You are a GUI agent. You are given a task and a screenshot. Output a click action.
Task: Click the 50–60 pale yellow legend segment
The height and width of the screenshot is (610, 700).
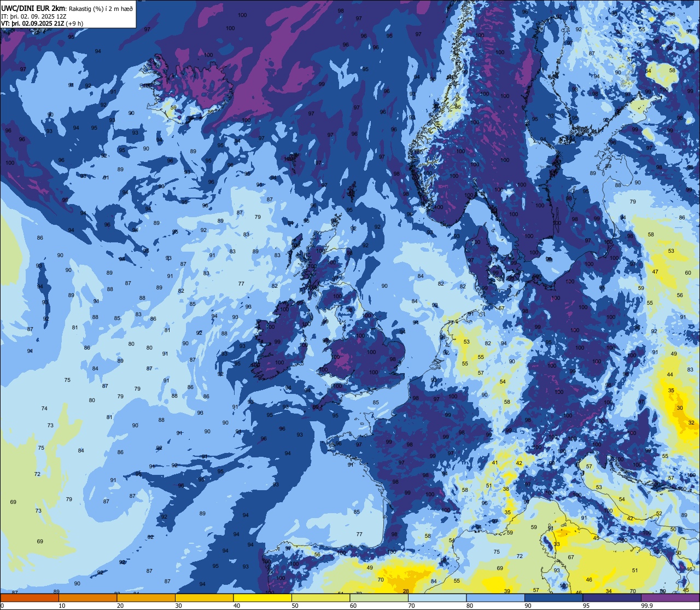[320, 597]
